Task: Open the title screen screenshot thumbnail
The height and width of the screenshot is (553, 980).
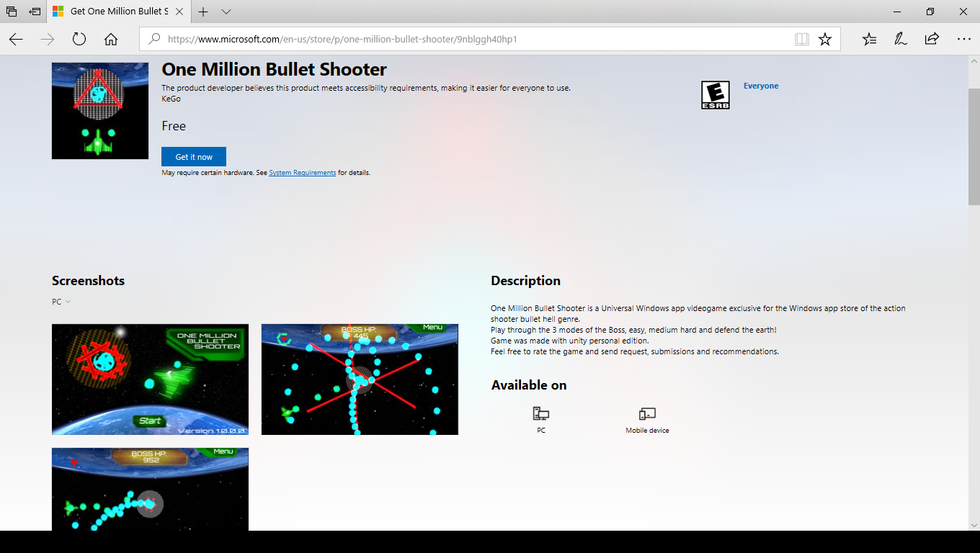Action: [150, 379]
